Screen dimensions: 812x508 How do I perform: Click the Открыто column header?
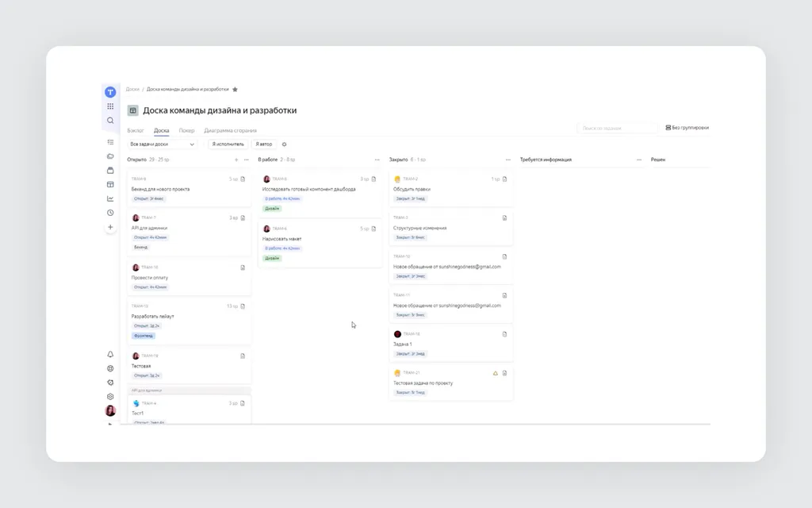coord(137,160)
